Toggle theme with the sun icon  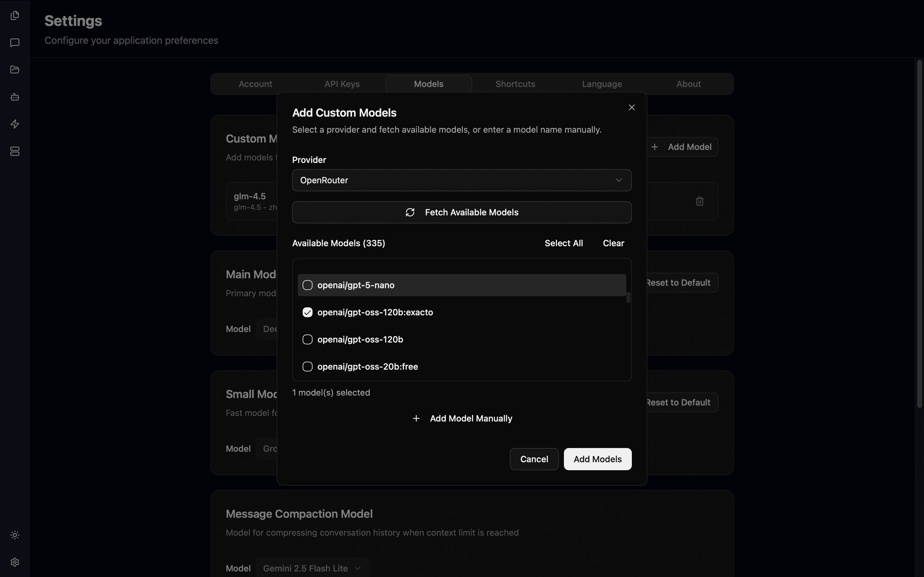click(15, 535)
